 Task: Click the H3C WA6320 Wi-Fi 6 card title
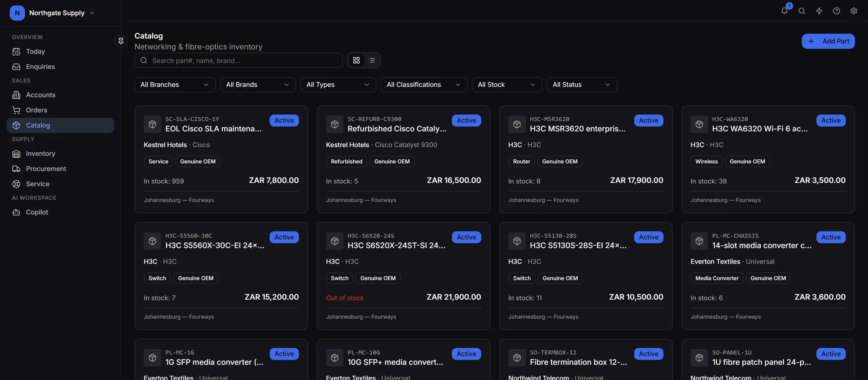[760, 129]
